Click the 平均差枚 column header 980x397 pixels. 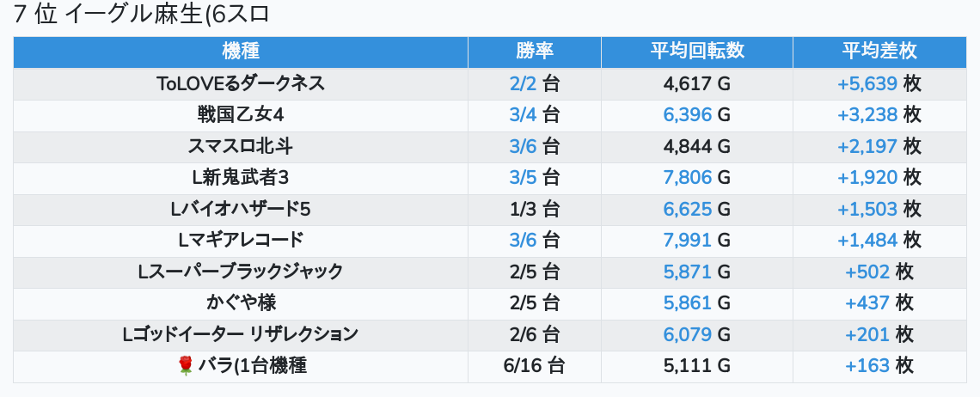879,52
